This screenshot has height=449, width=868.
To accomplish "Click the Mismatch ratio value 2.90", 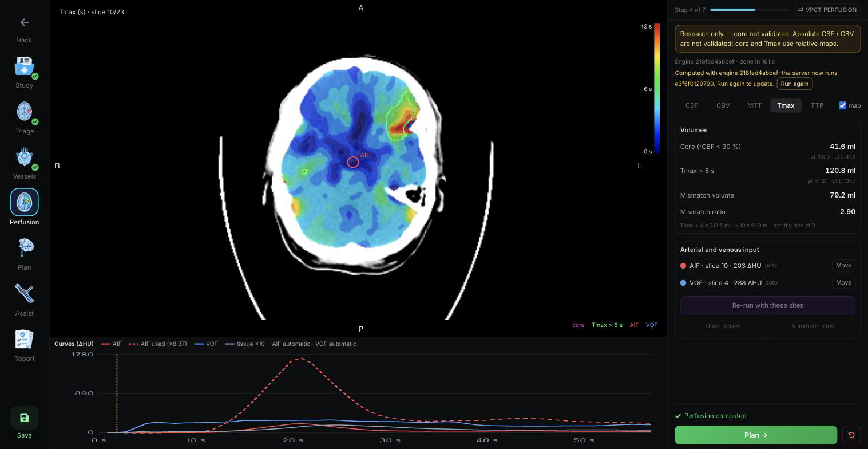I will (847, 212).
